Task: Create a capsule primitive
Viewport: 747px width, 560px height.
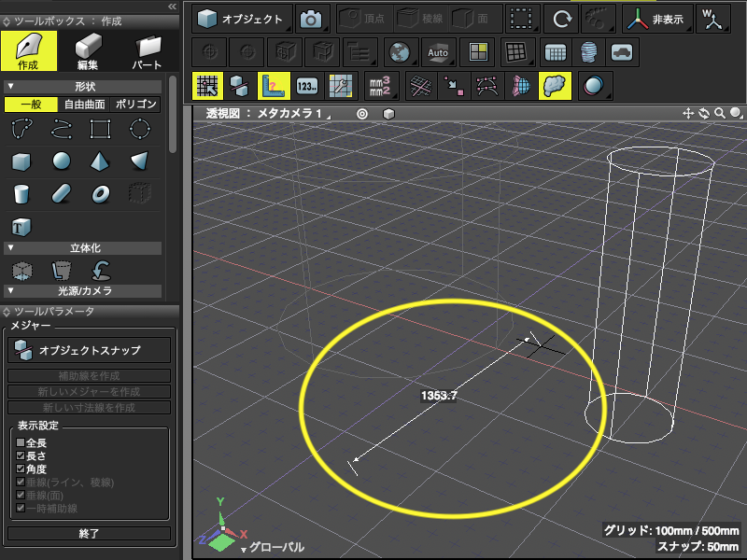Action: pyautogui.click(x=62, y=194)
